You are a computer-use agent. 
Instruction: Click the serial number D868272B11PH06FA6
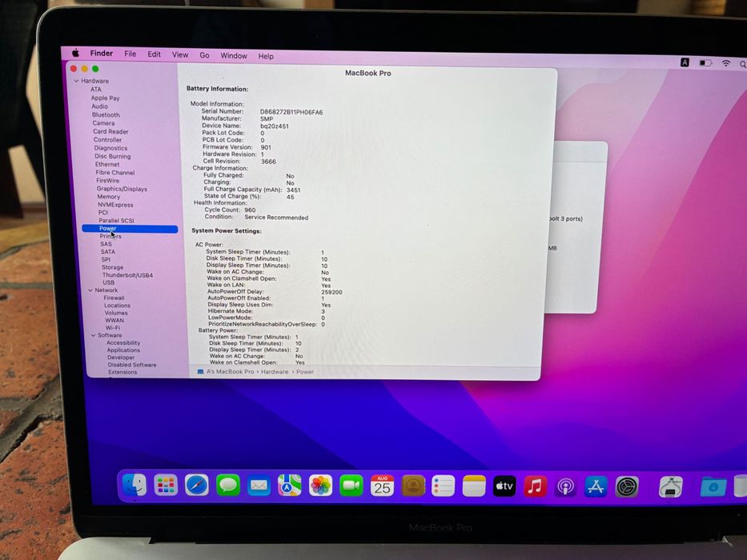click(291, 112)
